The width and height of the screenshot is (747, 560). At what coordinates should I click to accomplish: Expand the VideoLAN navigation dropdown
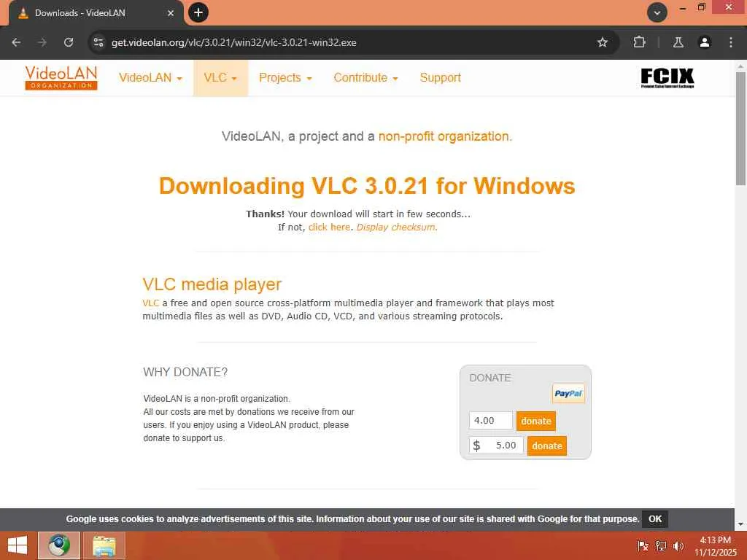coord(150,77)
